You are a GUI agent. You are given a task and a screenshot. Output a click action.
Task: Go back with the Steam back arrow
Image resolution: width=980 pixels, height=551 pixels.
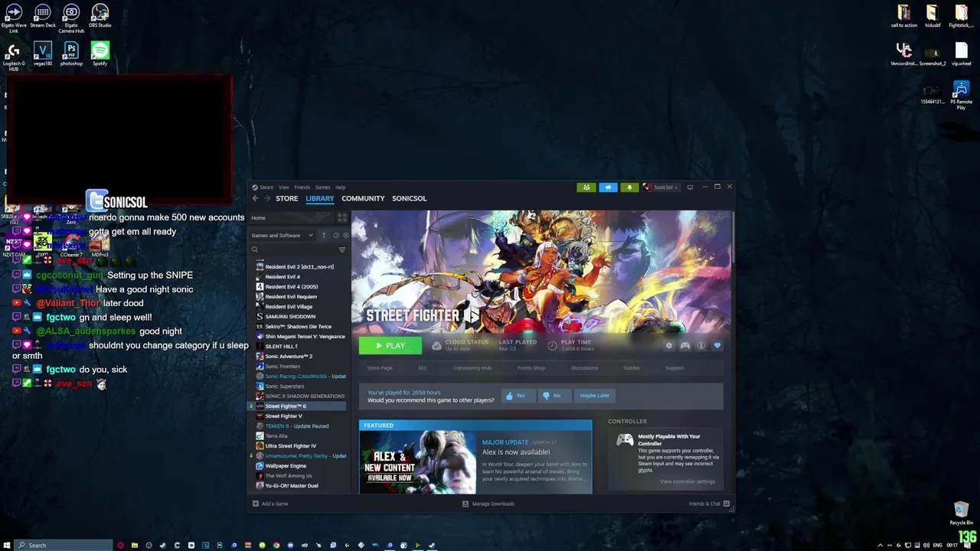256,198
